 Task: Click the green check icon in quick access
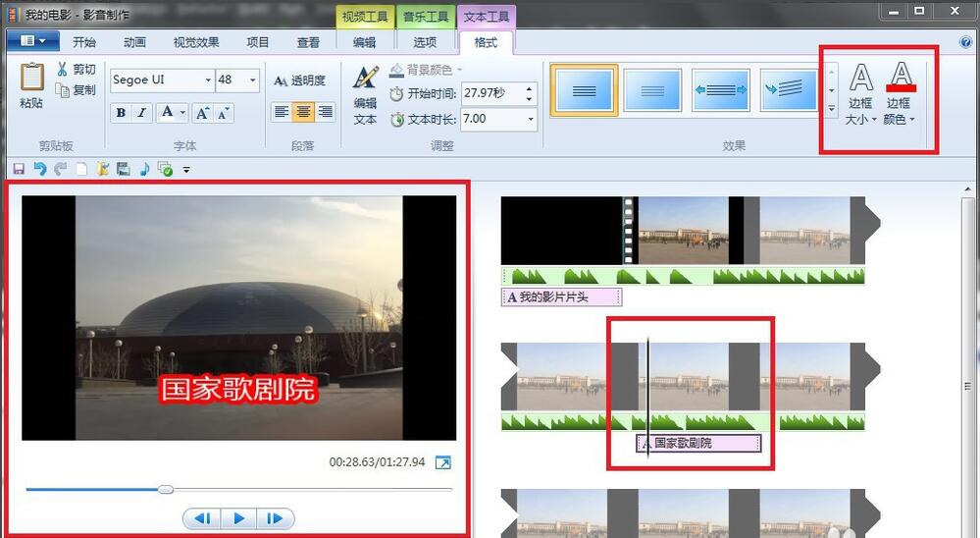[x=165, y=169]
